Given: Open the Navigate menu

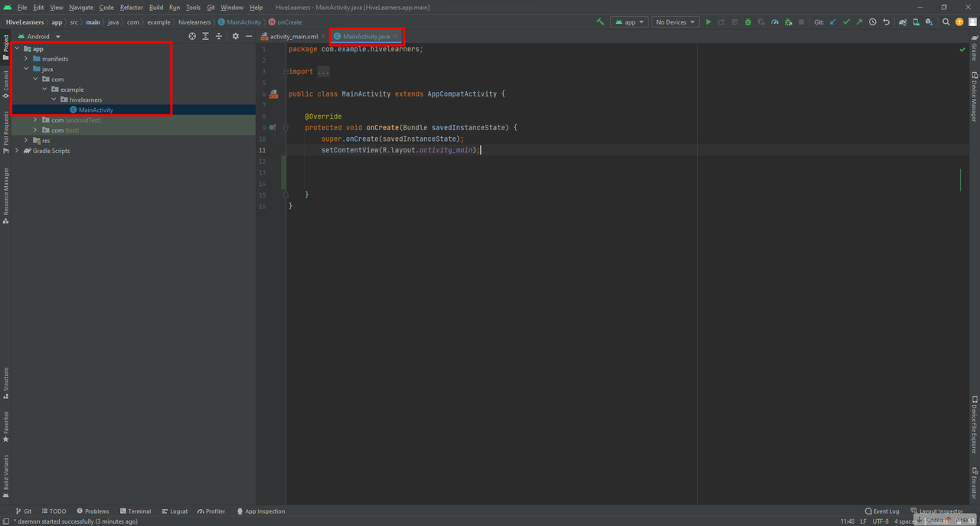Looking at the screenshot, I should point(81,7).
